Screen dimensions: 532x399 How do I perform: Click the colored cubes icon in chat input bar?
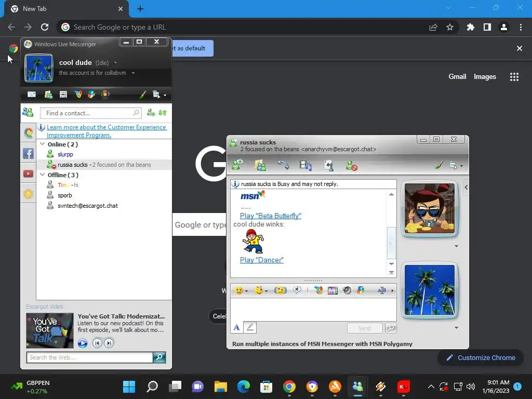361,290
